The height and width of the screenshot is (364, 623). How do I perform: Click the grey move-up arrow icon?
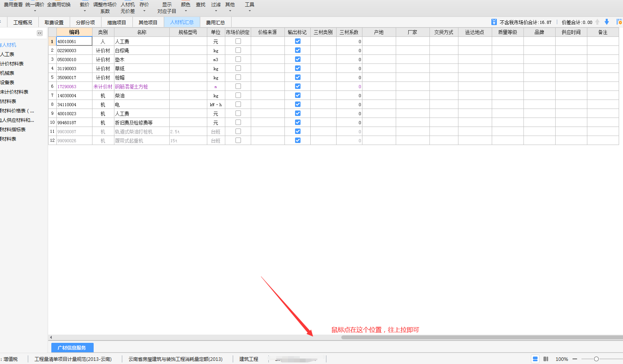[x=597, y=22]
